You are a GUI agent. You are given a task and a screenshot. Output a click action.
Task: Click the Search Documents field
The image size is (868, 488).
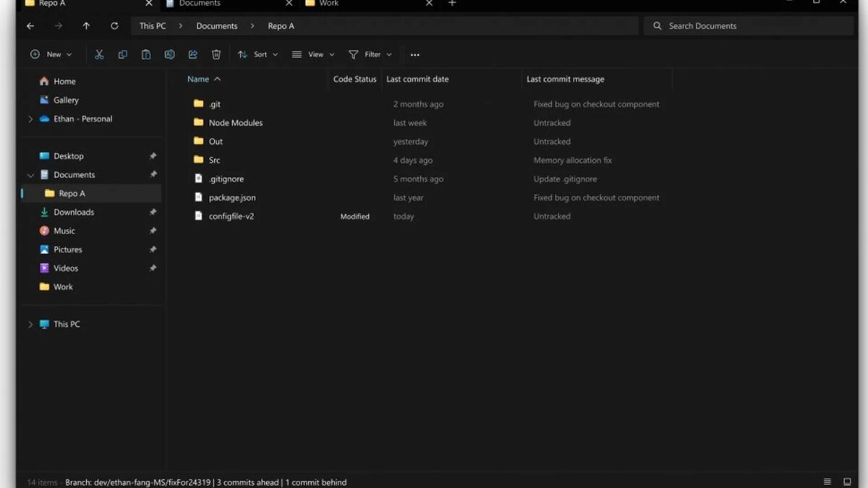tap(749, 26)
